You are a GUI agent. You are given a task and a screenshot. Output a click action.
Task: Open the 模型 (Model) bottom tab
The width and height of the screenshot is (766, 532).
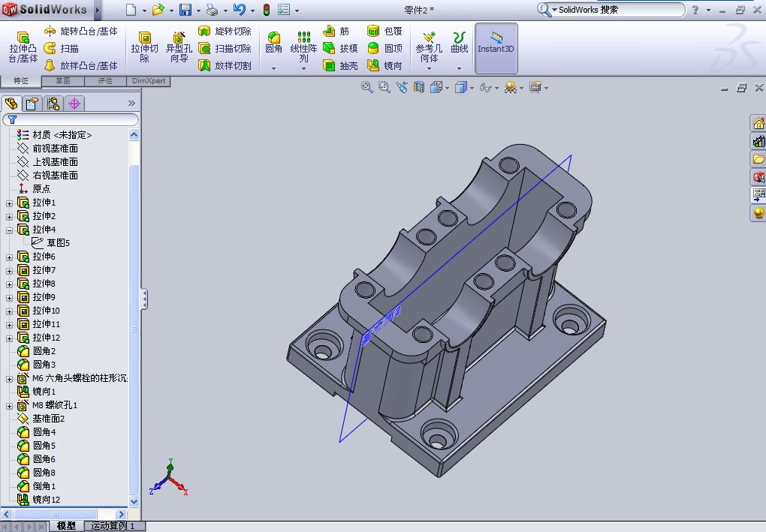[66, 526]
